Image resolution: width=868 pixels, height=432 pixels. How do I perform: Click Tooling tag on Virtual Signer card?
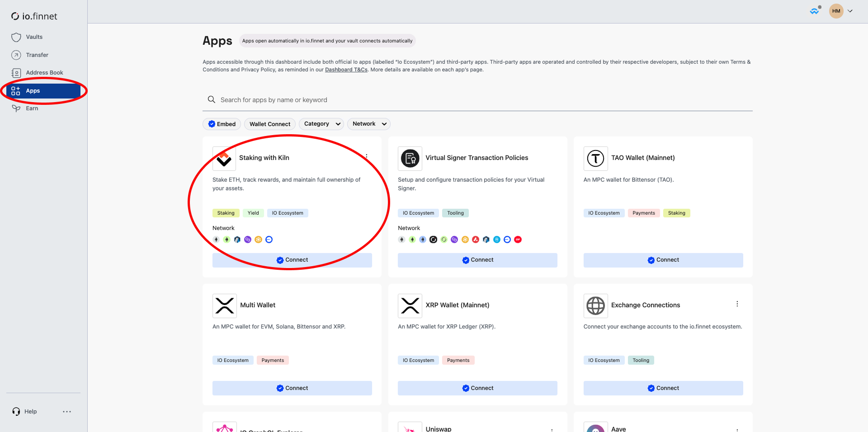[x=455, y=213]
